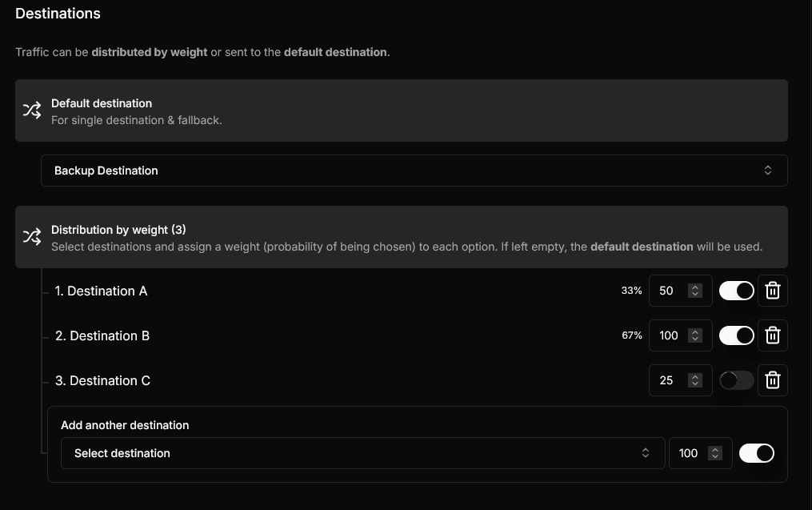Viewport: 812px width, 510px height.
Task: Click shuffle icon in Default destination header
Action: click(x=32, y=110)
